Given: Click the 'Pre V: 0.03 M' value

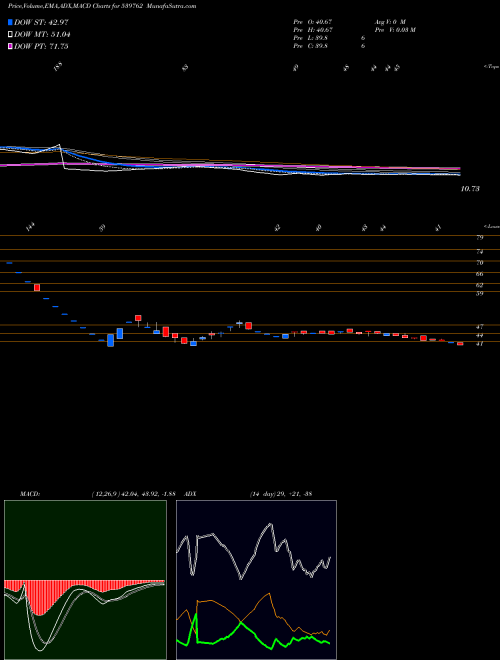Looking at the screenshot, I should [x=394, y=30].
